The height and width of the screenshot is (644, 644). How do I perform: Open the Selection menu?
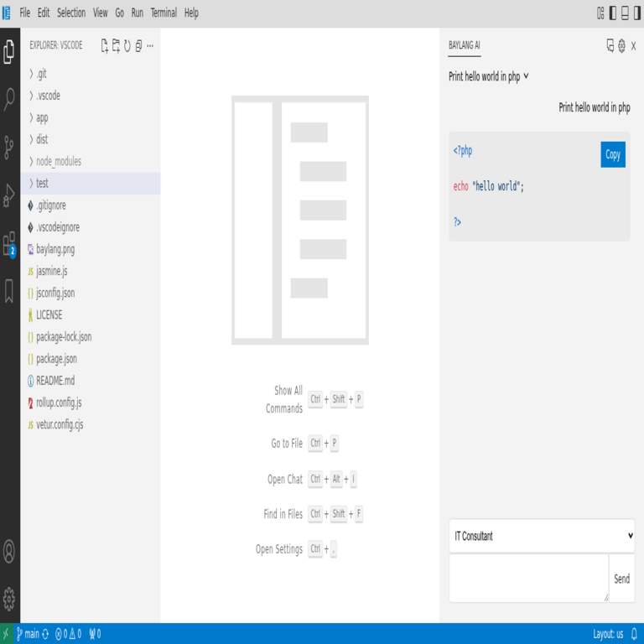pyautogui.click(x=71, y=13)
